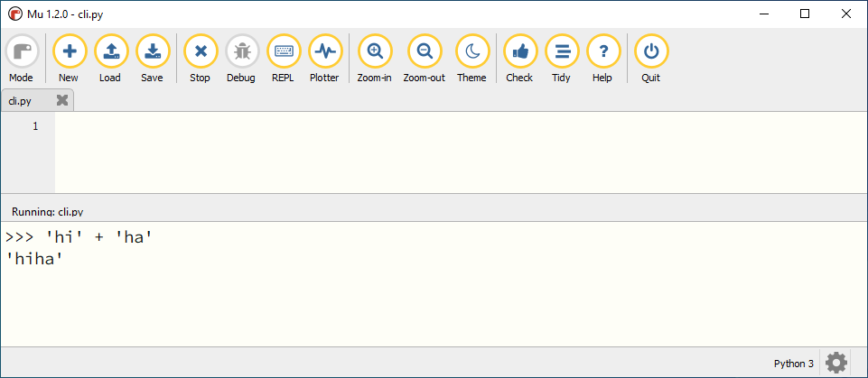Screen dimensions: 868x378
Task: Click line number 1 in the margin
Action: [x=35, y=126]
